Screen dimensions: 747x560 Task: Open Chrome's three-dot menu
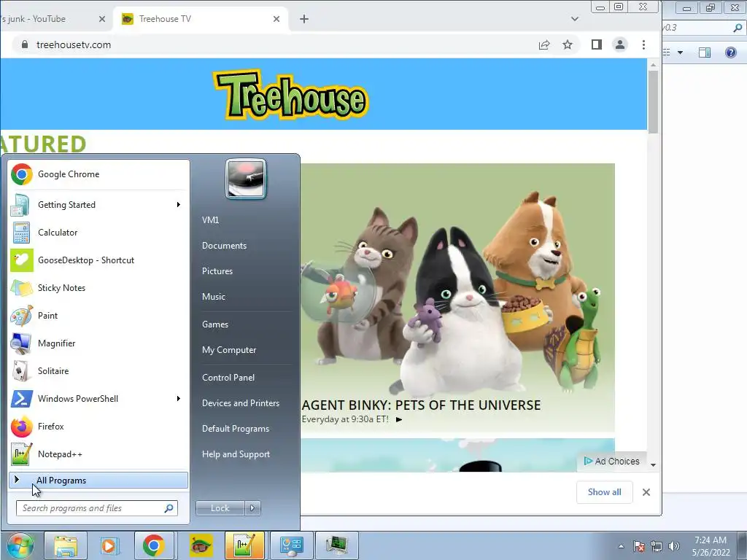tap(643, 44)
